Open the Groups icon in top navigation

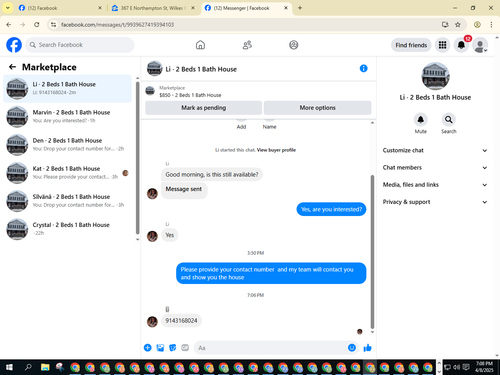pyautogui.click(x=294, y=45)
